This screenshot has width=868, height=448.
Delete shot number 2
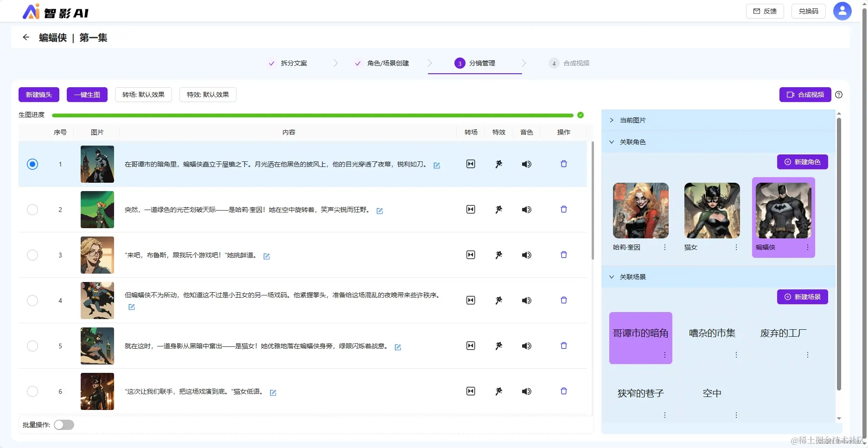point(564,209)
